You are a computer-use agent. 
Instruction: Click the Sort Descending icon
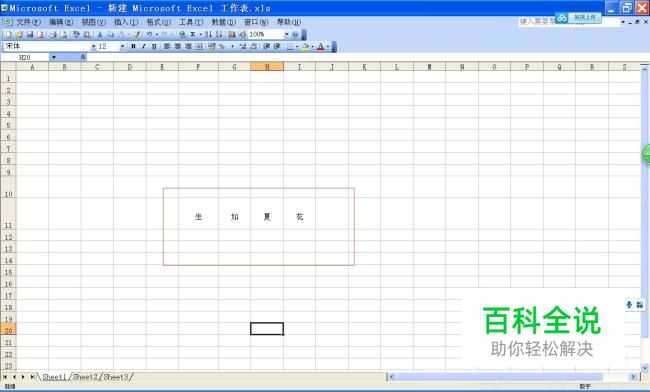[219, 34]
